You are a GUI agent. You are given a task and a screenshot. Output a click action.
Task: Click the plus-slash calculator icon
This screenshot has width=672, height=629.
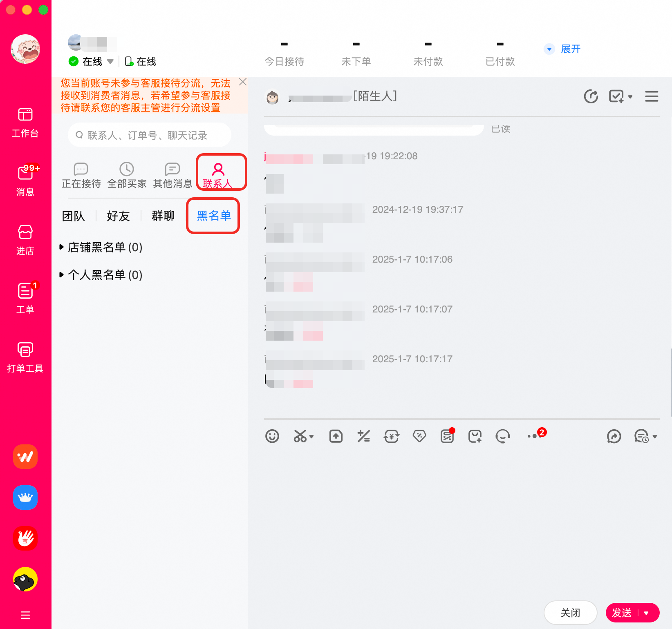(364, 436)
